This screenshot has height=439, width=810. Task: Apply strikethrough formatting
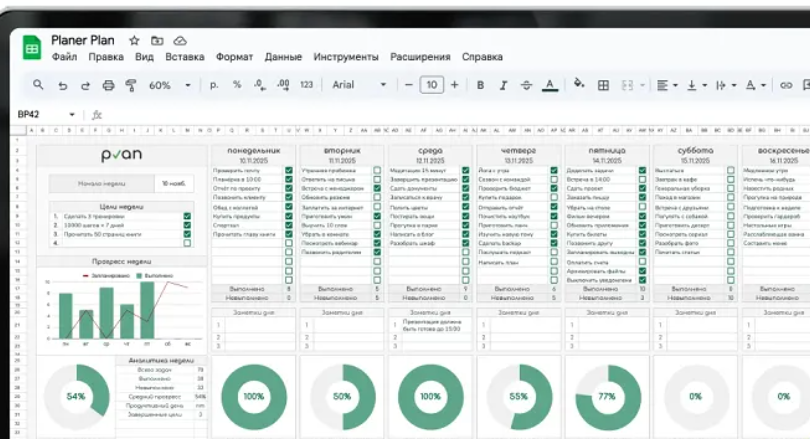point(525,85)
